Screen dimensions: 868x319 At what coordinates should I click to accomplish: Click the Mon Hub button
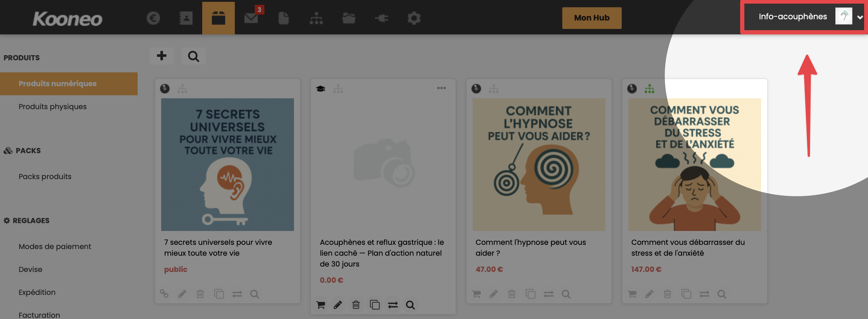click(x=592, y=18)
